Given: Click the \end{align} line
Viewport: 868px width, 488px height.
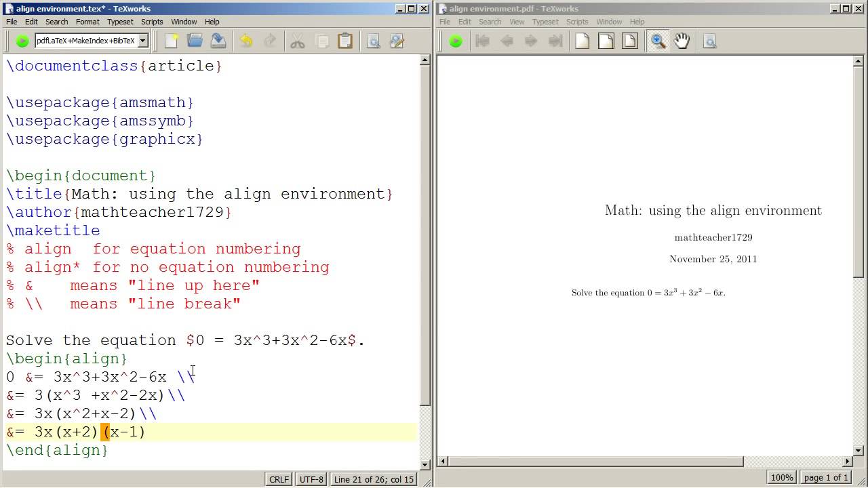Looking at the screenshot, I should (57, 450).
